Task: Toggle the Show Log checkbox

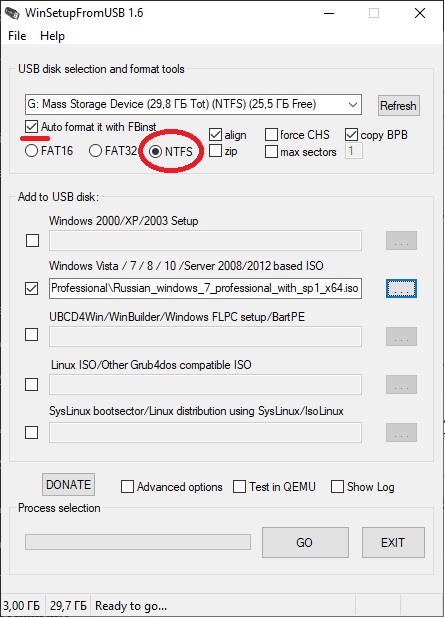Action: pyautogui.click(x=337, y=487)
